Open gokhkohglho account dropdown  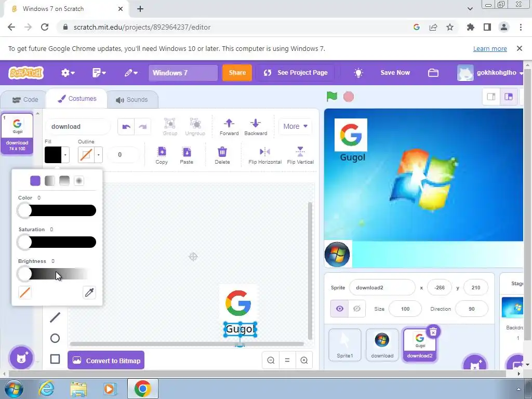coord(490,73)
